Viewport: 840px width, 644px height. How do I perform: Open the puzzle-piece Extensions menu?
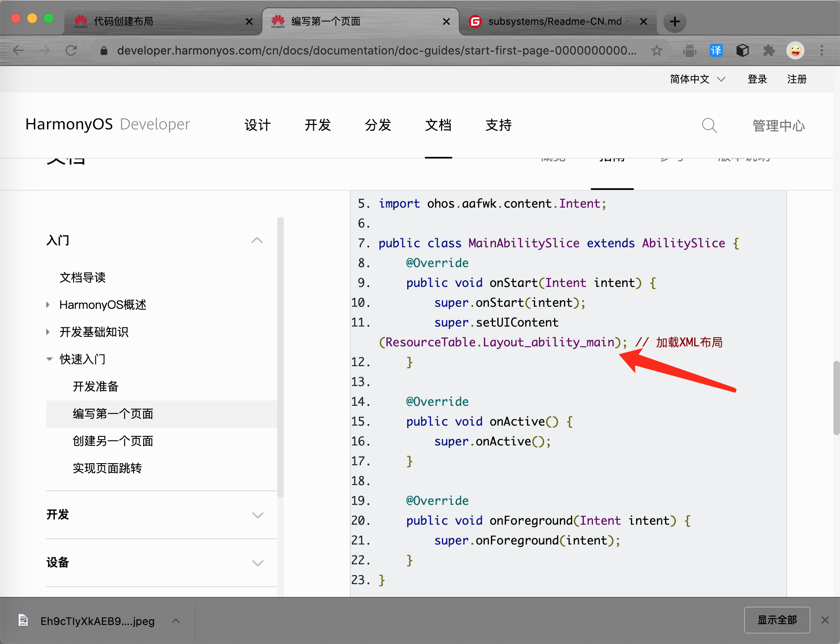pos(769,50)
